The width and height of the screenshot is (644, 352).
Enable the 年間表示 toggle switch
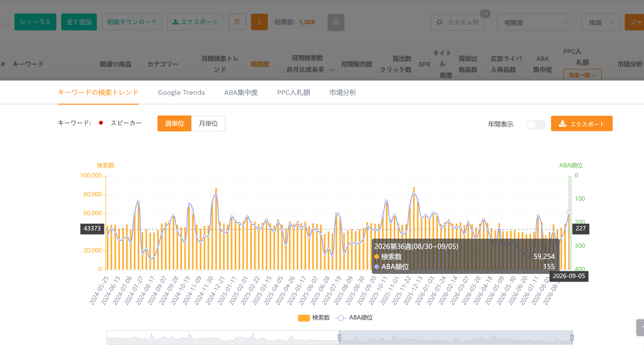(536, 124)
